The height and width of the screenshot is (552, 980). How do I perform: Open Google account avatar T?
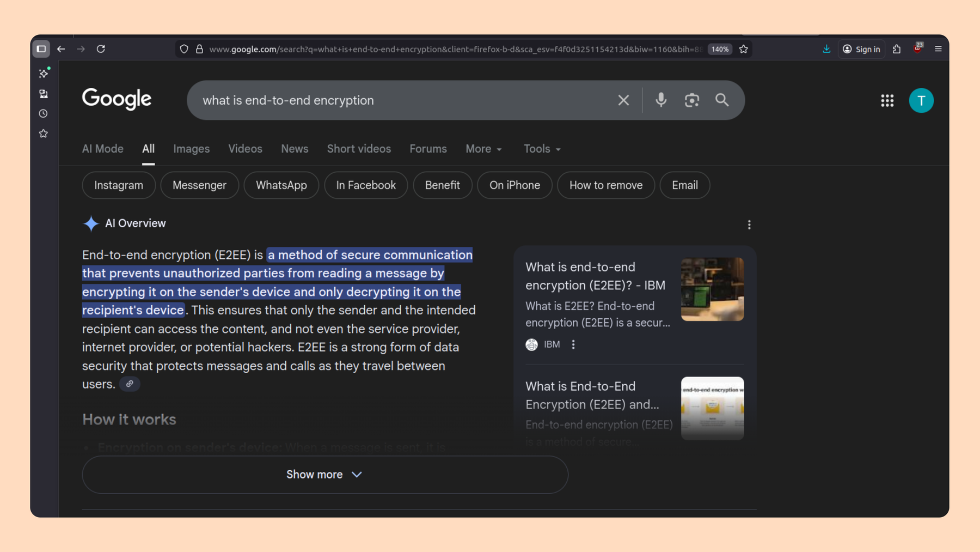click(921, 101)
